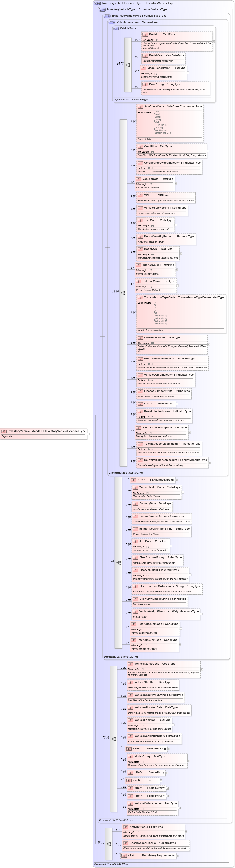
Task: Click the sequence compositor icon beside VehiclePricing group
Action: click(114, 739)
